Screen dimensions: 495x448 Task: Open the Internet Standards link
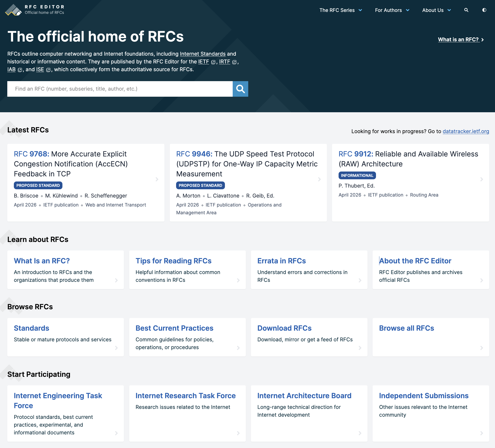(203, 54)
